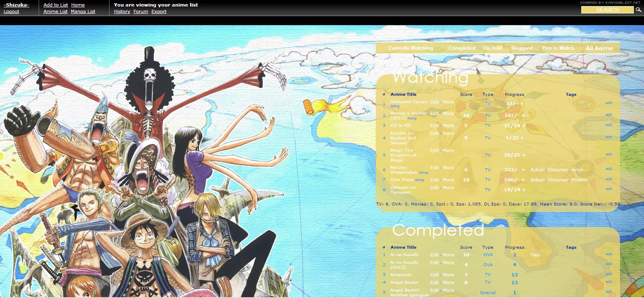View list History
This screenshot has height=298, width=644.
[x=122, y=11]
